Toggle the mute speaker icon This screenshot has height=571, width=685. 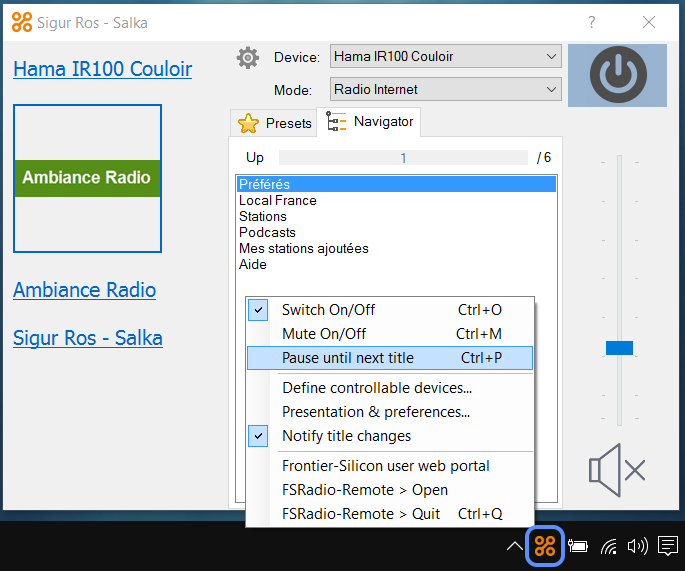617,470
